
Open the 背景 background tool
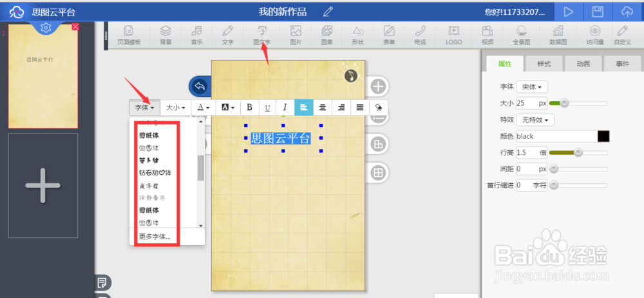[166, 35]
